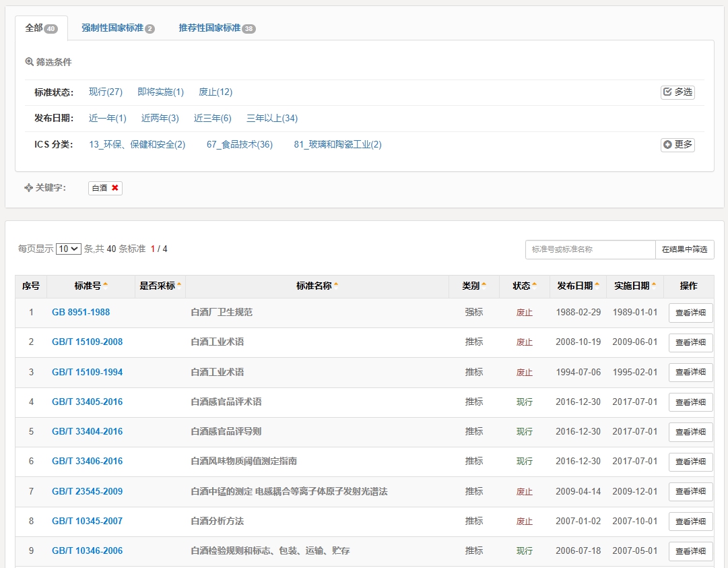The height and width of the screenshot is (568, 728).
Task: Click the 操作 column header
Action: pos(688,286)
